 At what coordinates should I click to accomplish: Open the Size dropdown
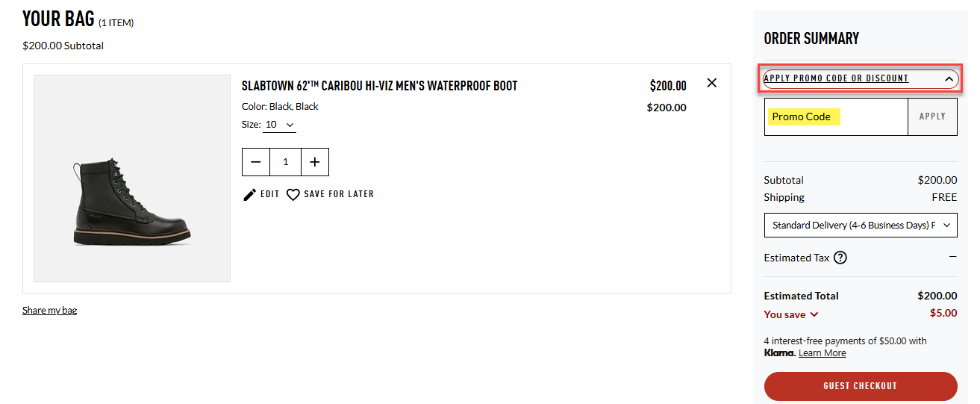(x=280, y=125)
